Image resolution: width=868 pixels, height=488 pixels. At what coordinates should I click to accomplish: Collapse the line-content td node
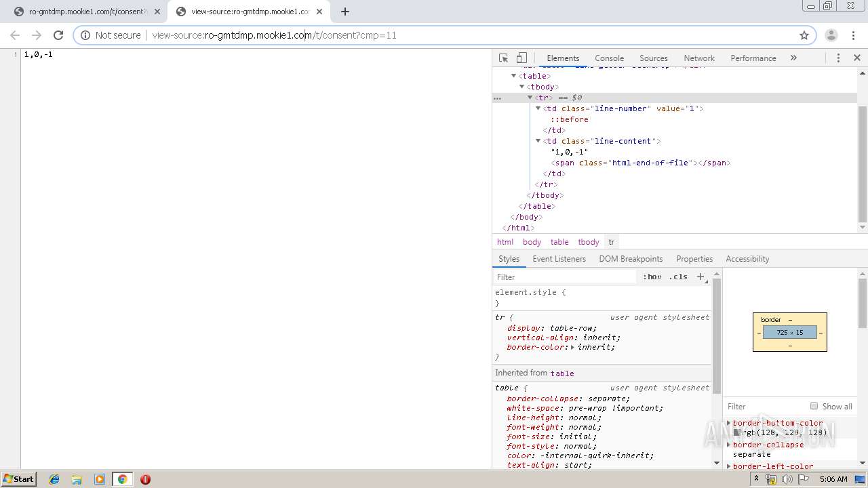tap(538, 141)
